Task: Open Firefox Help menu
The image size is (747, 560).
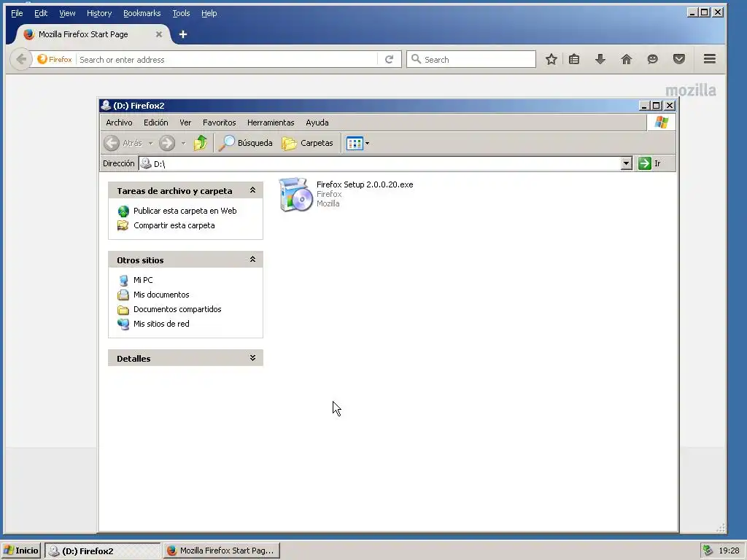Action: point(209,13)
